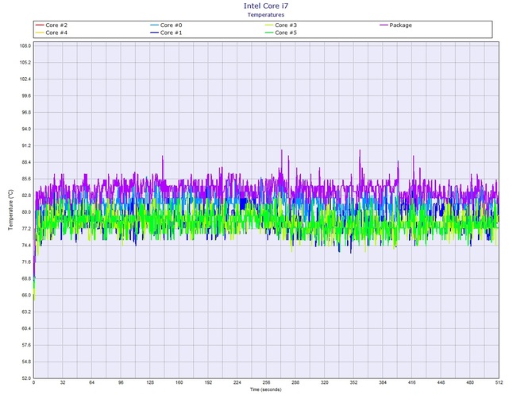Click the Temperature (°C) axis label
Image resolution: width=532 pixels, height=399 pixels.
pos(10,210)
